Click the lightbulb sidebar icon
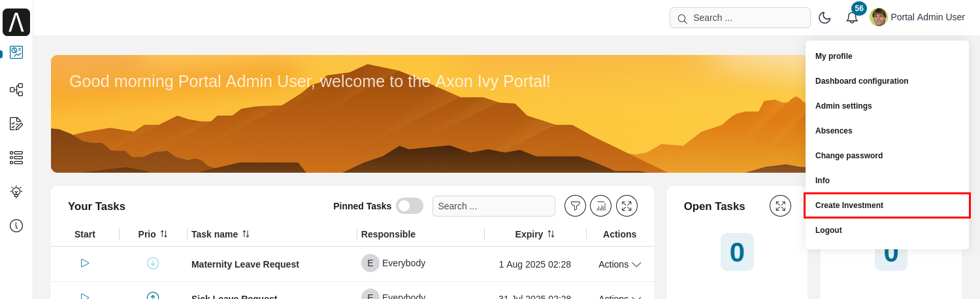This screenshot has height=299, width=980. click(16, 192)
